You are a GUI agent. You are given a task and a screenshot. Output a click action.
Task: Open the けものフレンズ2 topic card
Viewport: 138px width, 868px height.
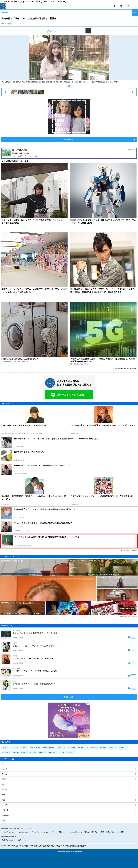coord(69,153)
